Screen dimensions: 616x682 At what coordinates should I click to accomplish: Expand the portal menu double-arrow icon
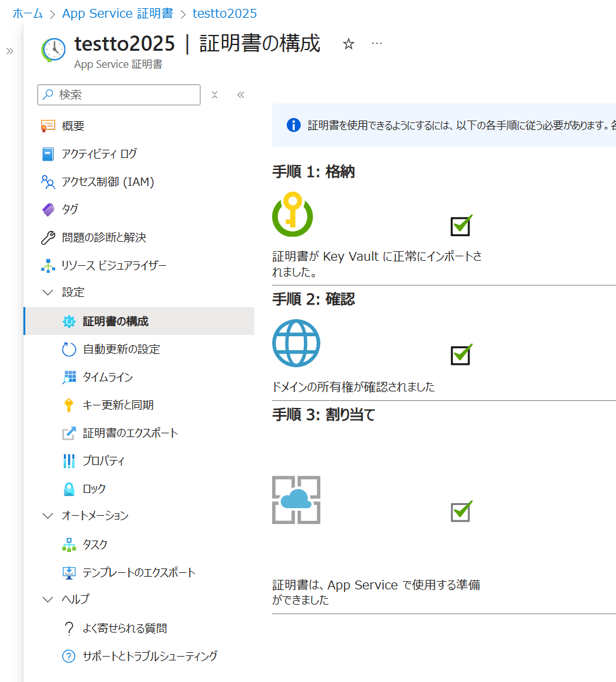[10, 51]
